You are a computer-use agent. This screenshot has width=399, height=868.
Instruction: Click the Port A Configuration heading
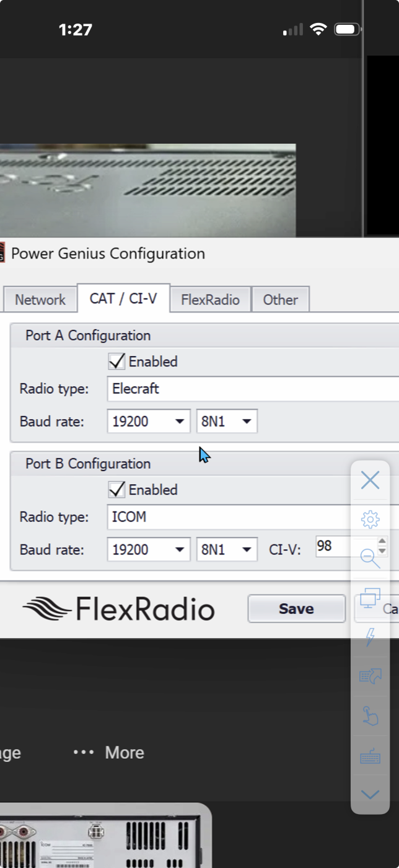[88, 335]
